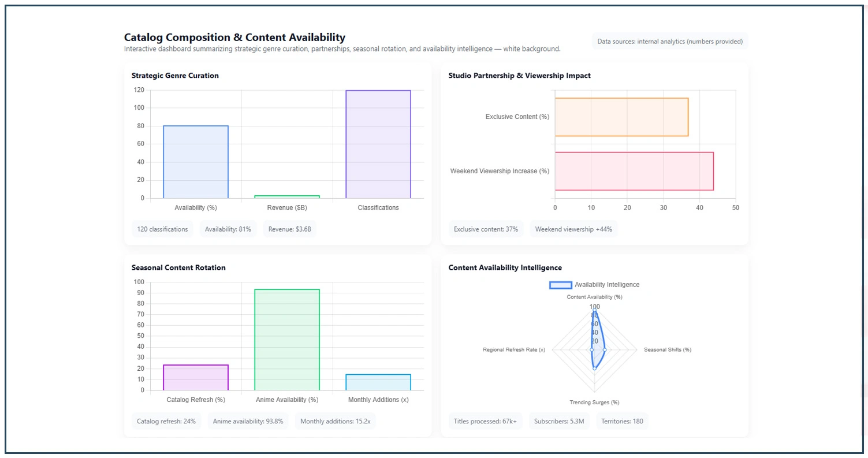Click the purple Classifications bar
This screenshot has width=868, height=458.
tap(378, 144)
